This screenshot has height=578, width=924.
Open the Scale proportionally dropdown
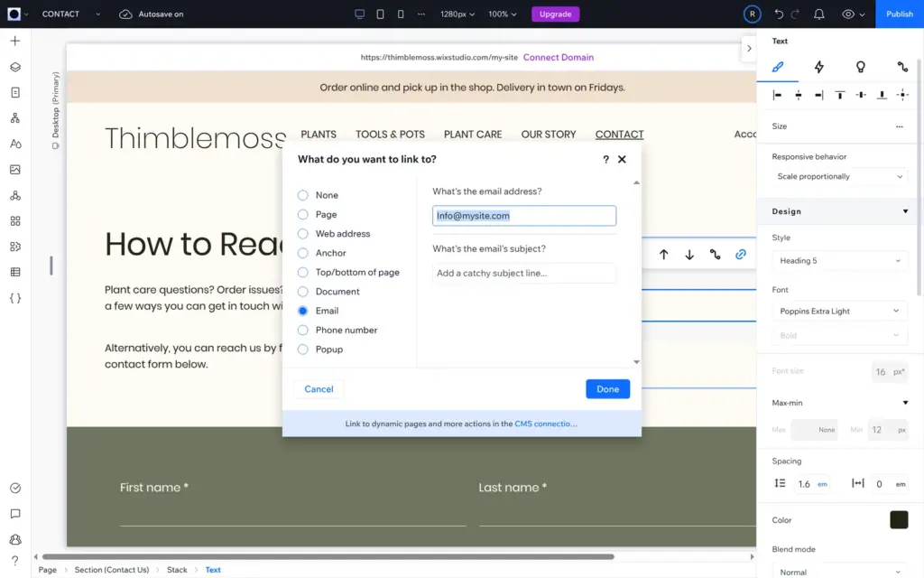pos(839,176)
